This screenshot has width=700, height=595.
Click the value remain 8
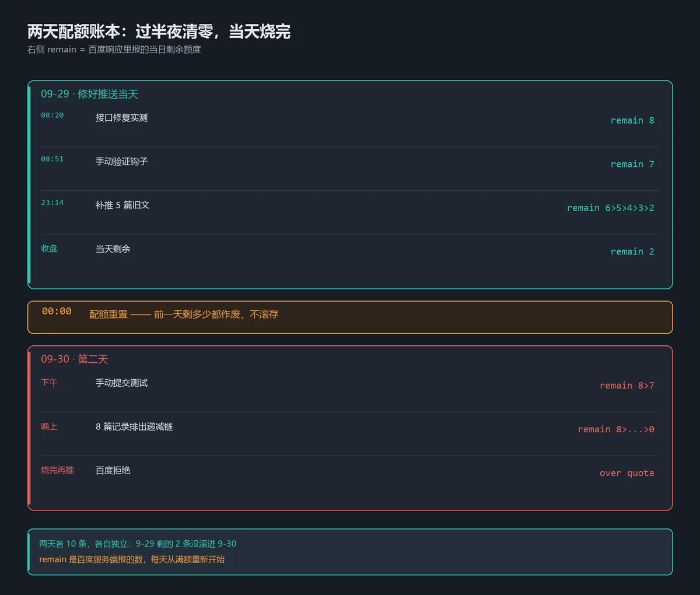[x=632, y=120]
